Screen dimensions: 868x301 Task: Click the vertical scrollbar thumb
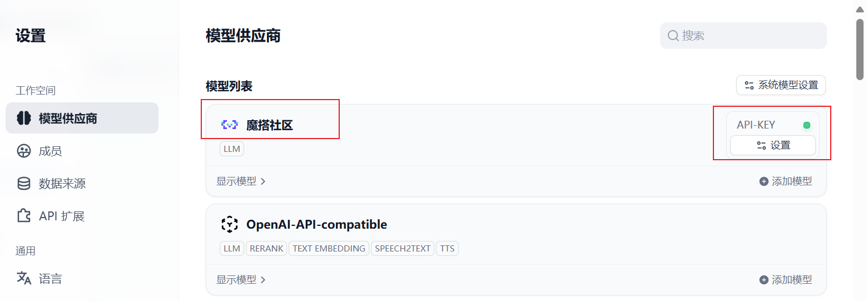tap(860, 49)
